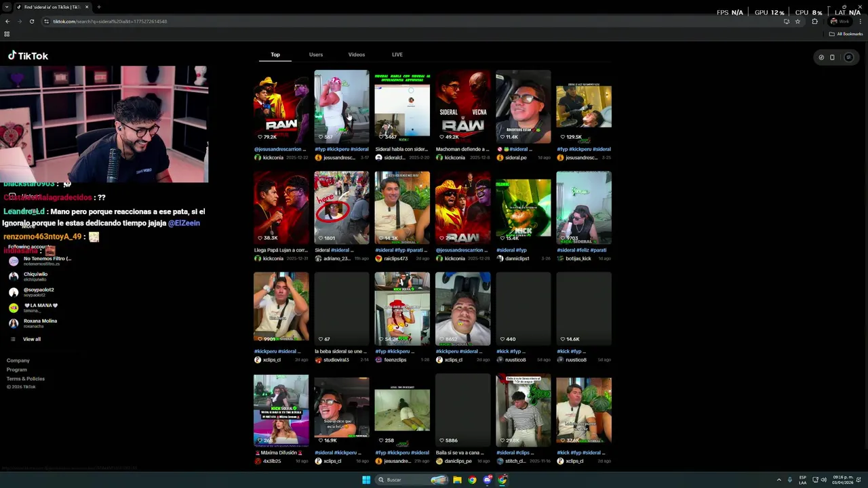Click the TikTok logo in the sidebar

pyautogui.click(x=28, y=56)
